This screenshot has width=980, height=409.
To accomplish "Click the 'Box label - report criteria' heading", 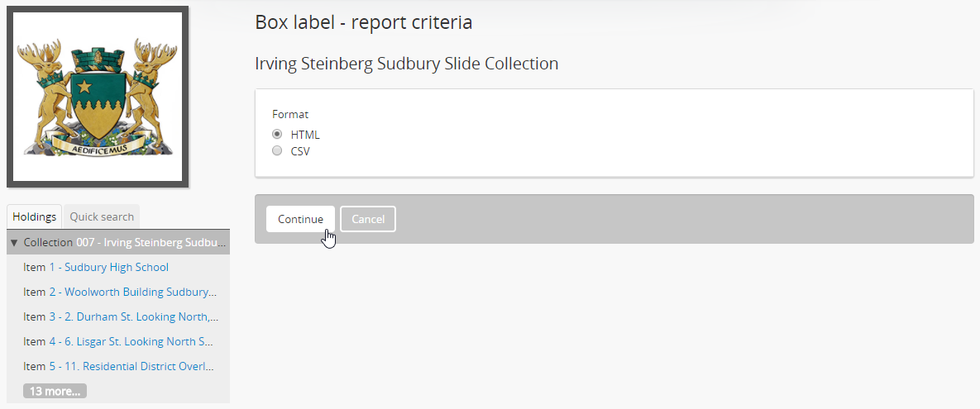I will 363,22.
